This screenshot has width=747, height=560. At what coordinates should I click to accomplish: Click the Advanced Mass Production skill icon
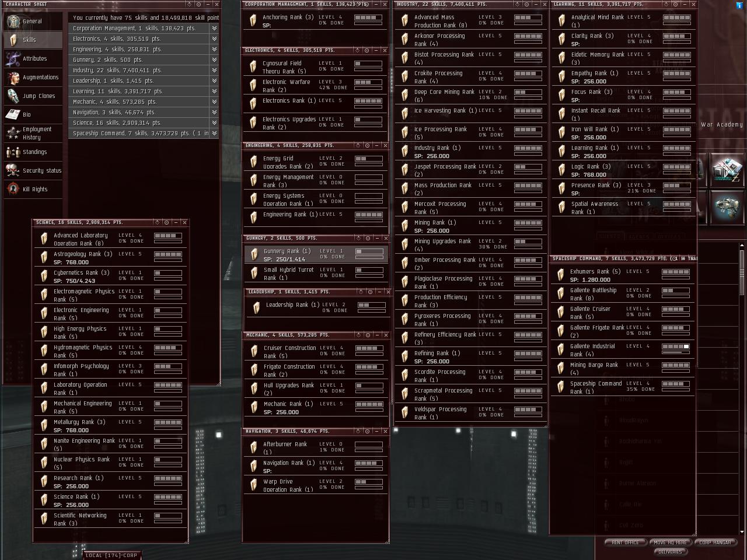404,21
